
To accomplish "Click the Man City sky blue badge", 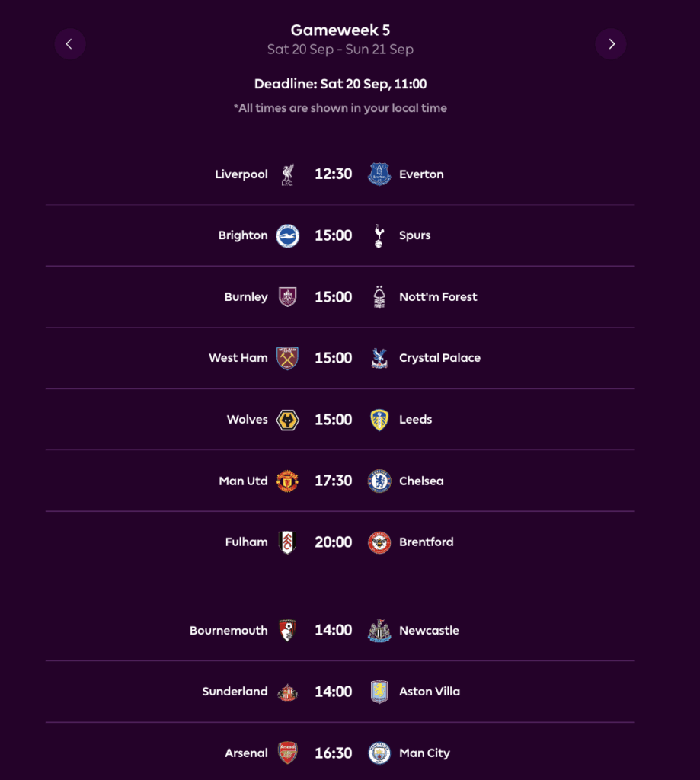I will pos(379,753).
